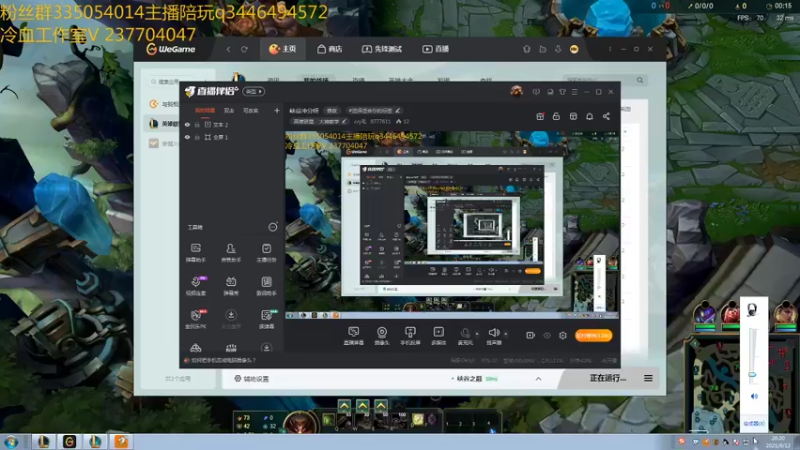Viewport: 800px width, 450px height.
Task: Toggle preview eye icon in bottom bar
Action: coord(546,335)
